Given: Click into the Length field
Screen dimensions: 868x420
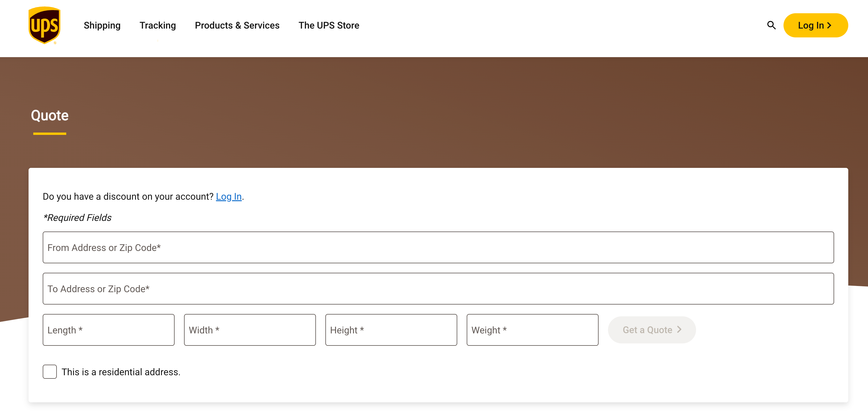Looking at the screenshot, I should [x=108, y=330].
